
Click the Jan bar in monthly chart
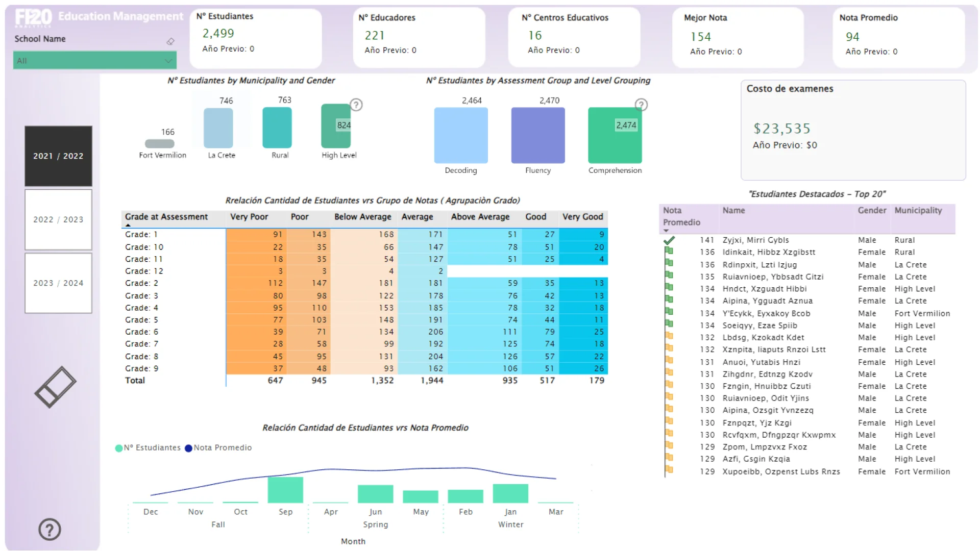coord(510,493)
